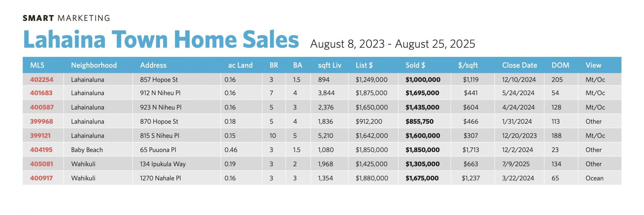Screen dimensions: 644x215
Task: Open MLS listing 402254
Action: coord(42,80)
